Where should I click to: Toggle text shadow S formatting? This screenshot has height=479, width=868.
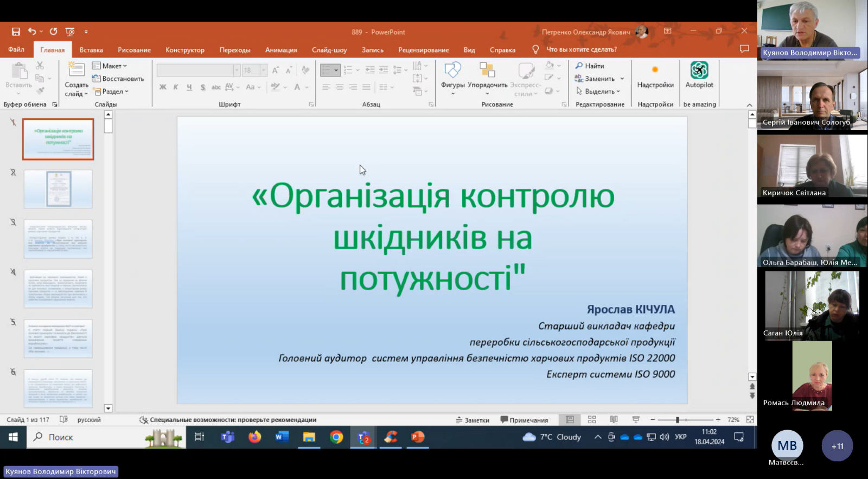202,87
